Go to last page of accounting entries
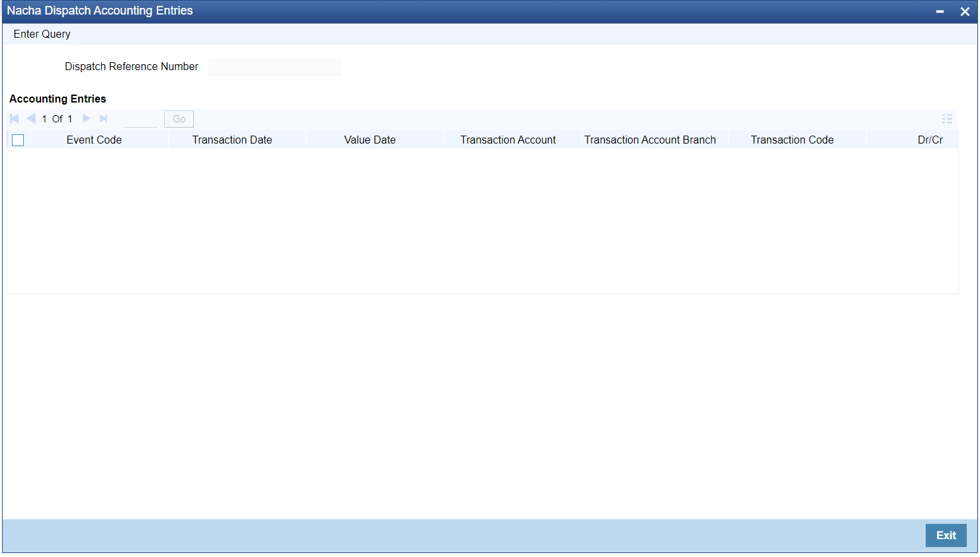The height and width of the screenshot is (557, 980). pos(103,119)
